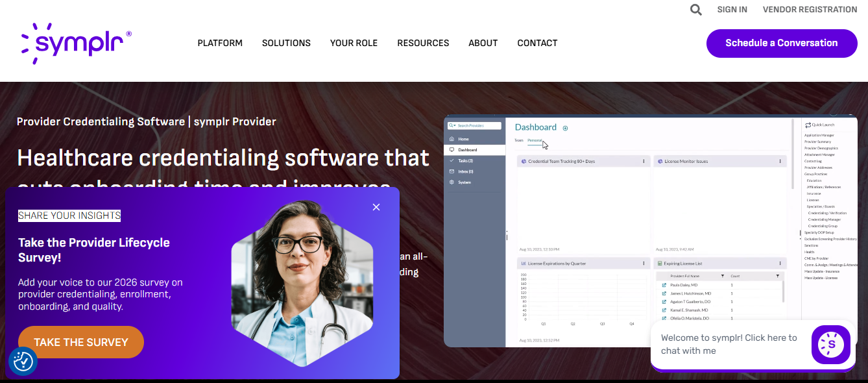The height and width of the screenshot is (383, 868).
Task: Open the SOLUTIONS menu
Action: [286, 43]
